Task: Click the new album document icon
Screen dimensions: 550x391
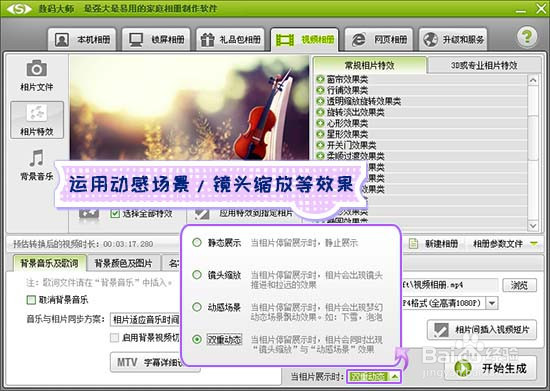Action: [x=413, y=243]
